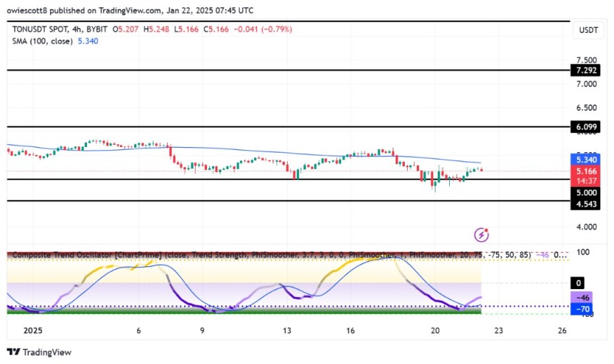Click the 6.099 price level label
The height and width of the screenshot is (364, 614).
tap(586, 127)
